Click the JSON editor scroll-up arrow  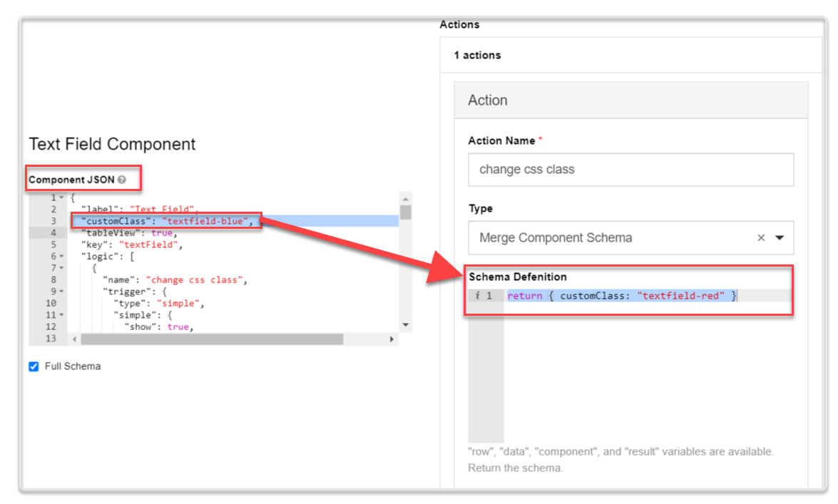pyautogui.click(x=405, y=199)
